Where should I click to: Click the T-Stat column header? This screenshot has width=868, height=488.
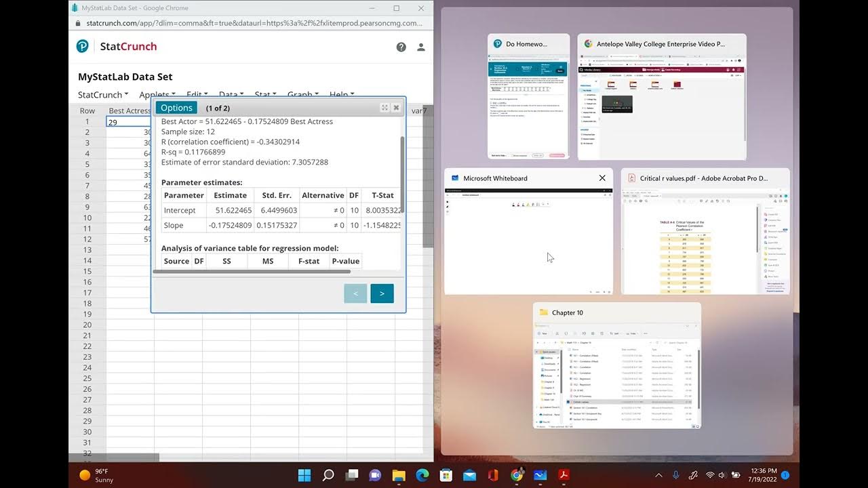[382, 195]
